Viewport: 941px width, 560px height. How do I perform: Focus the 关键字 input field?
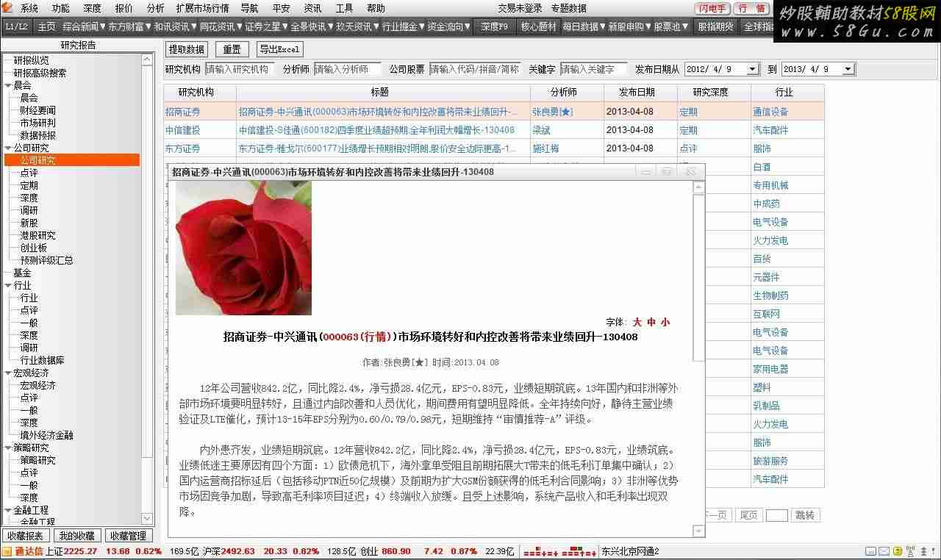click(x=593, y=69)
